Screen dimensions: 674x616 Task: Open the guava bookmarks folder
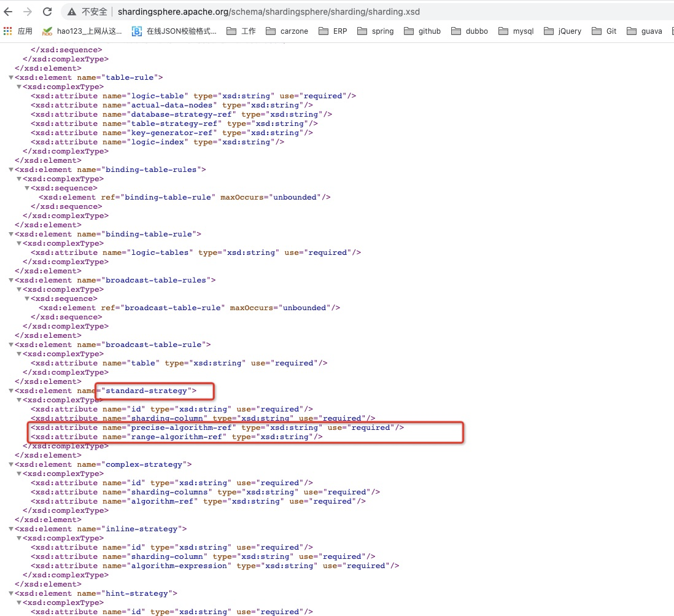pyautogui.click(x=645, y=31)
